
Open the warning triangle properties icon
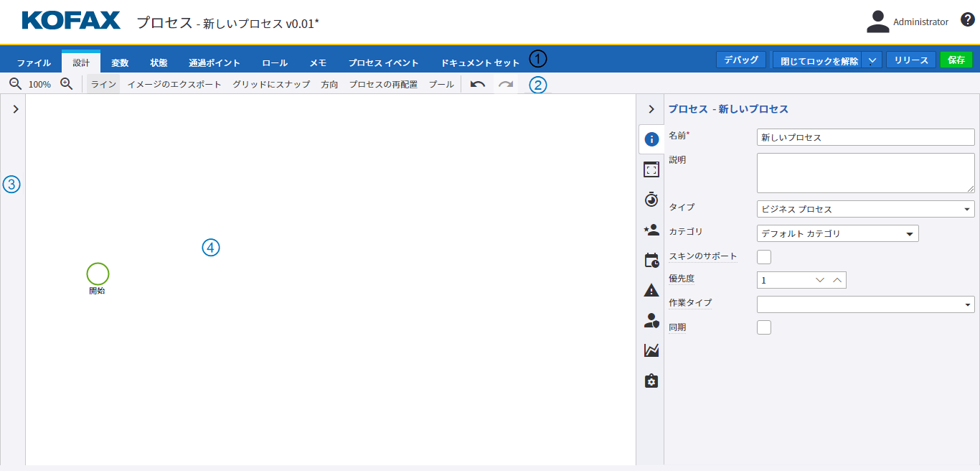651,290
